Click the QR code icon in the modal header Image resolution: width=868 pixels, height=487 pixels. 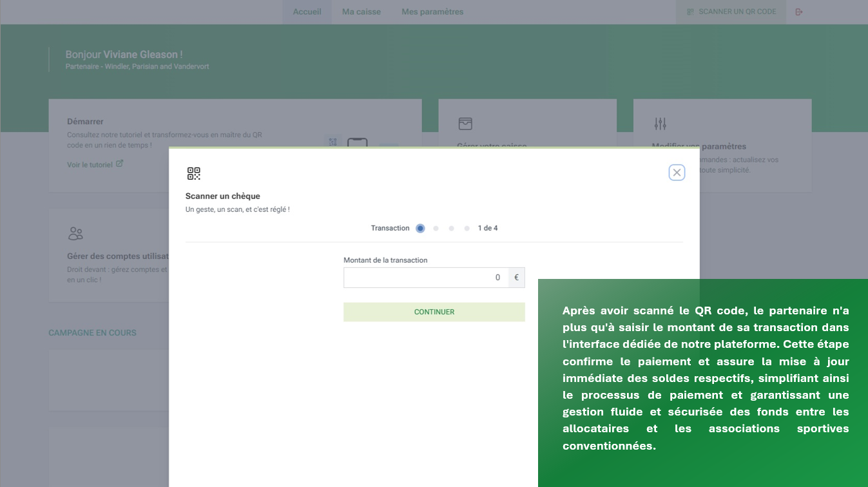[x=194, y=173]
